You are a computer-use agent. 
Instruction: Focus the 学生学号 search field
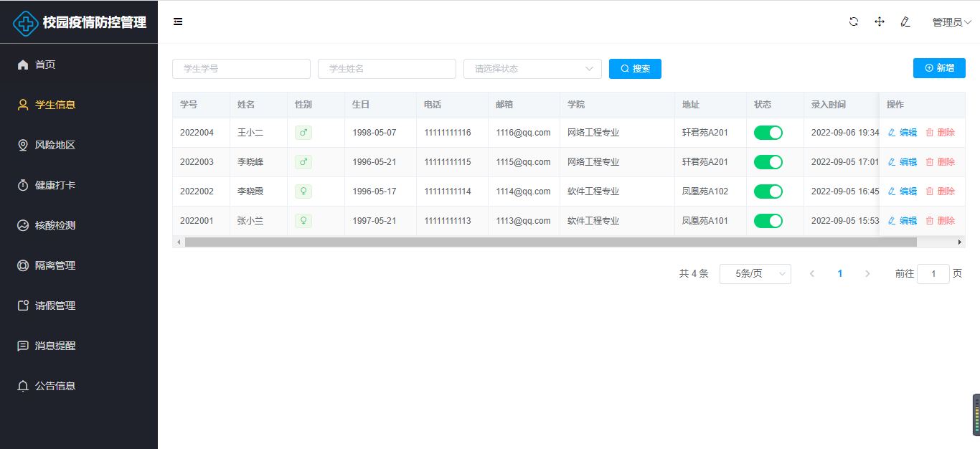241,69
